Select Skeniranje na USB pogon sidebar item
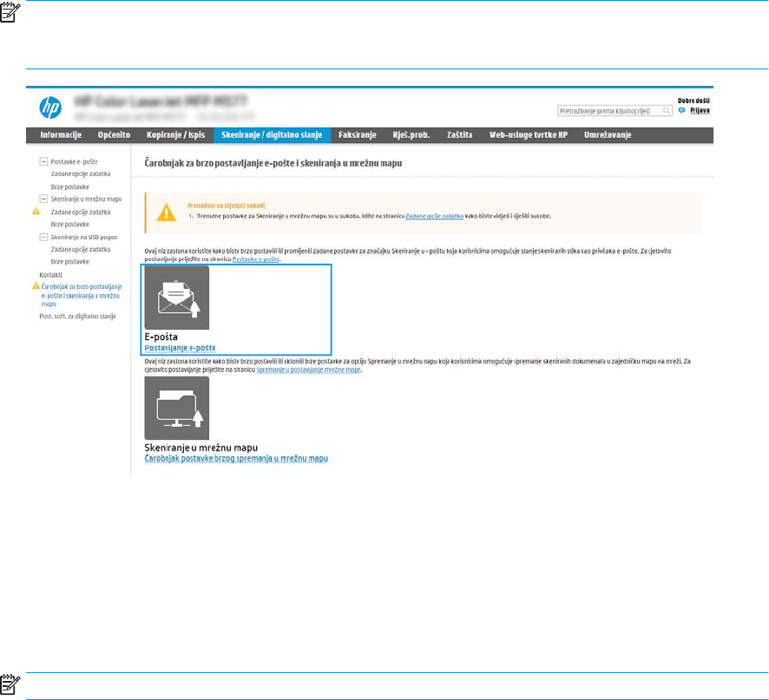The width and height of the screenshot is (769, 700). pos(84,238)
